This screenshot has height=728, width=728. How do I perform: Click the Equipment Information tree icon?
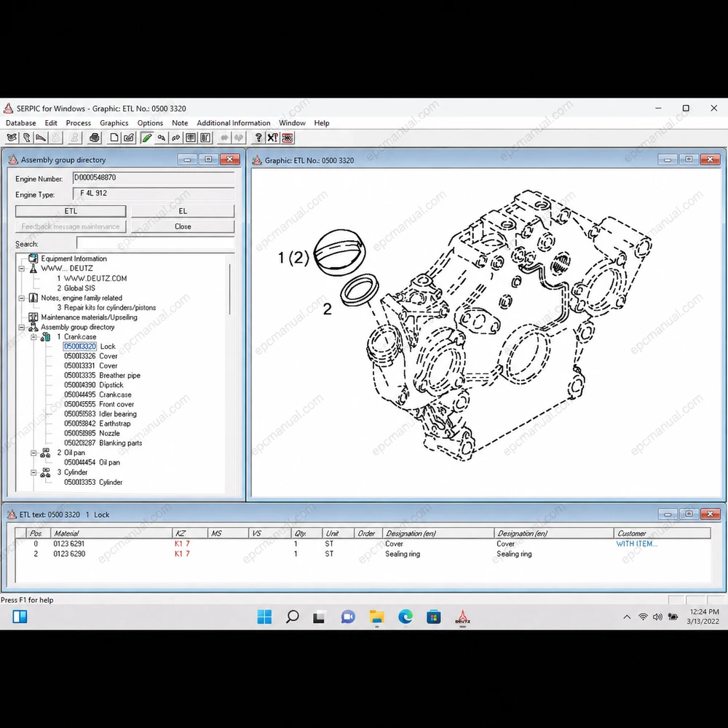[x=33, y=258]
